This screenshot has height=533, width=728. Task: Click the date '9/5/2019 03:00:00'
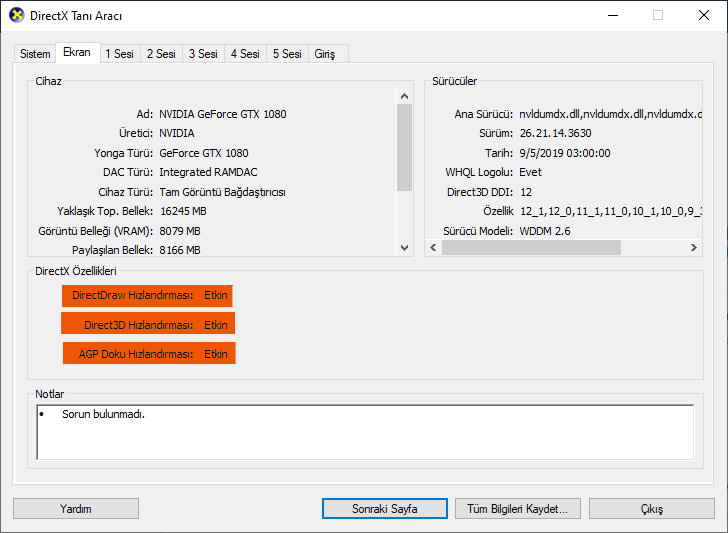(565, 153)
